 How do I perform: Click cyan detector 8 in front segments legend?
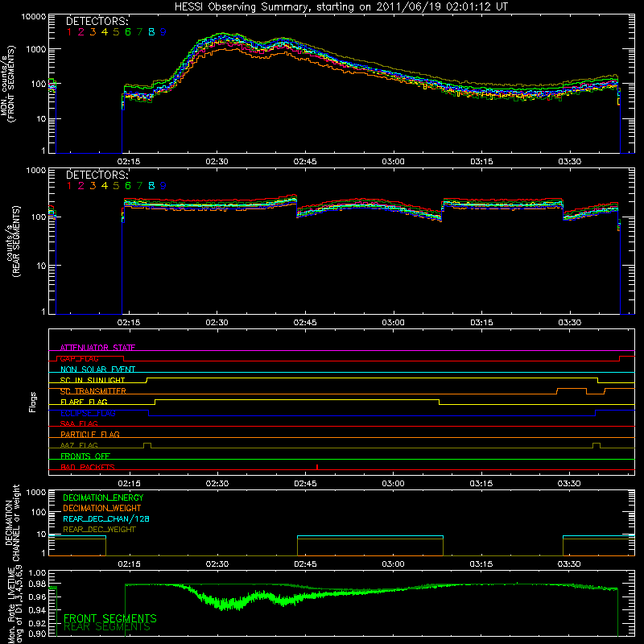(151, 32)
